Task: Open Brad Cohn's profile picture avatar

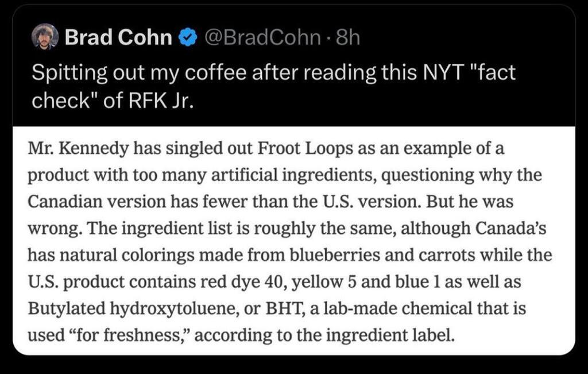Action: tap(45, 37)
